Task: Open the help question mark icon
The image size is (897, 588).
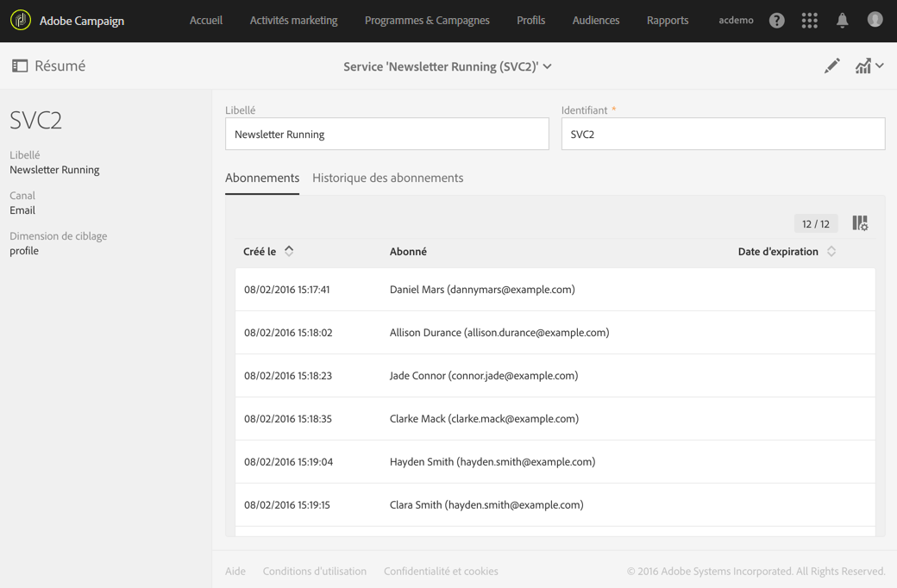Action: [x=777, y=21]
